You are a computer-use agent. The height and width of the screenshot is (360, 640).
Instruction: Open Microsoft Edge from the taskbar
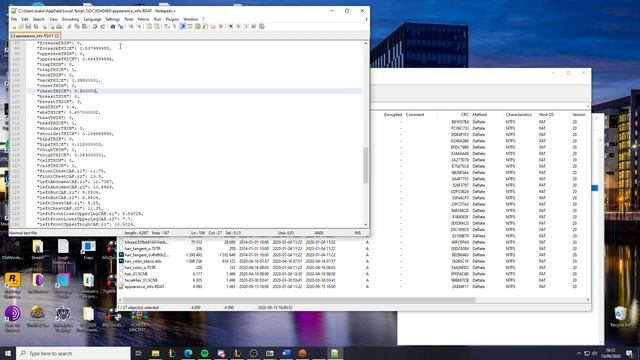[x=188, y=353]
